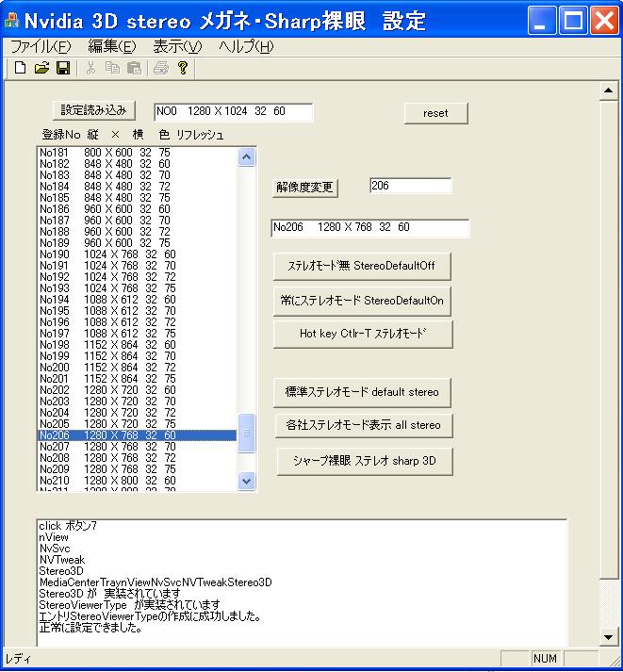Image resolution: width=623 pixels, height=672 pixels.
Task: Select list row No209 1280 X 768 75
Action: (x=137, y=468)
